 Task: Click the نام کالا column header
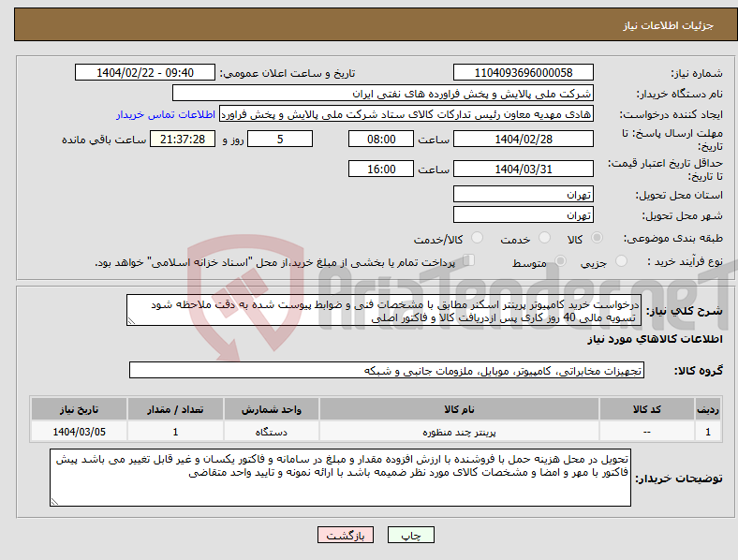(x=459, y=409)
